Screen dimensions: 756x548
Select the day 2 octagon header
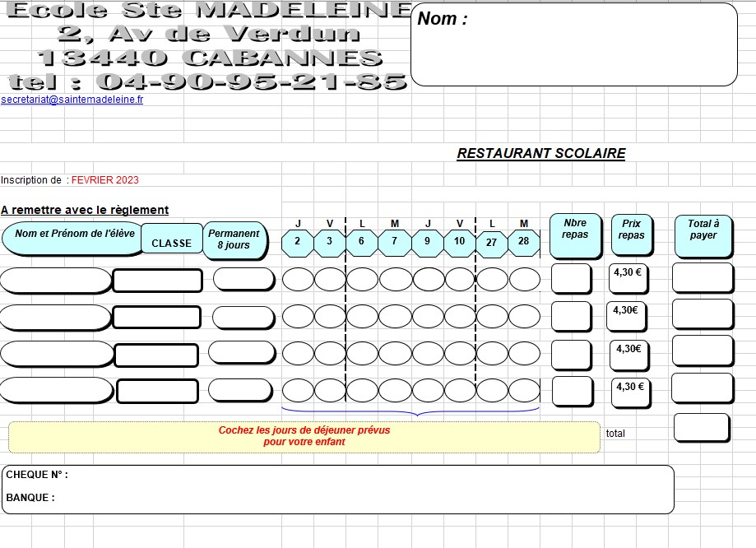coord(298,243)
